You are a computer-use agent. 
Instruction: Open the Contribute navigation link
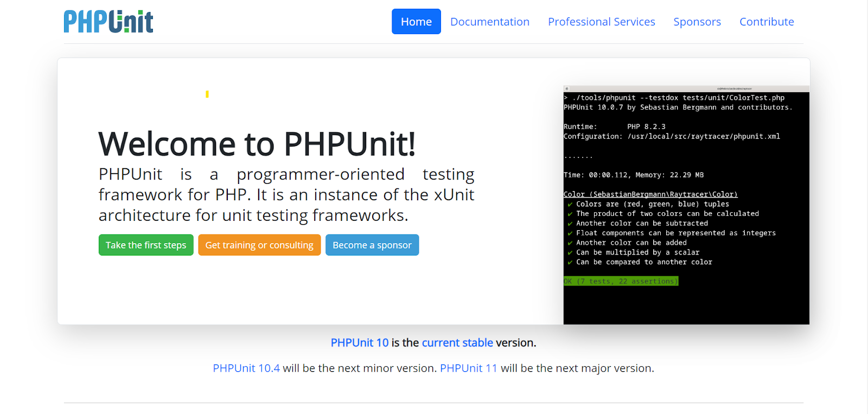[x=767, y=22]
